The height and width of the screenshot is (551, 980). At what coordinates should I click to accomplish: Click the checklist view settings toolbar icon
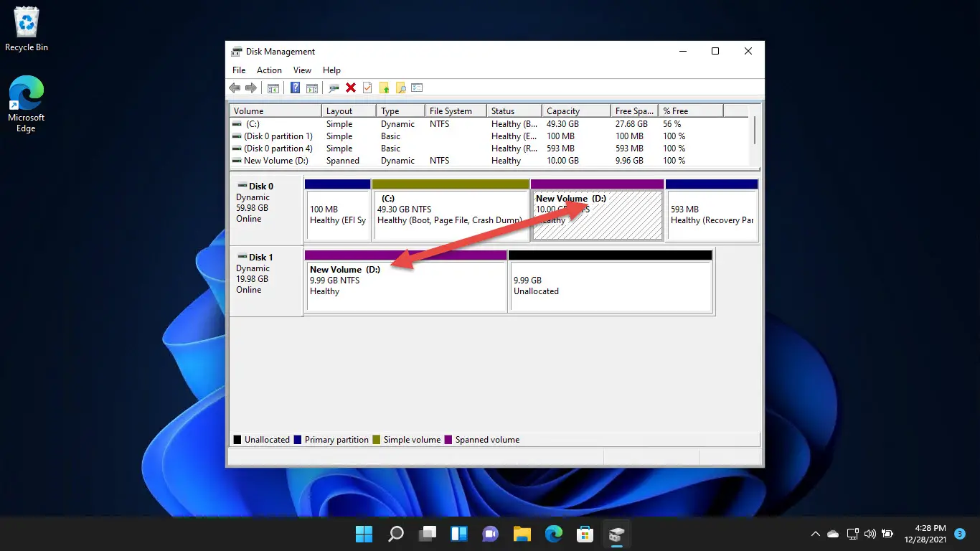(418, 88)
